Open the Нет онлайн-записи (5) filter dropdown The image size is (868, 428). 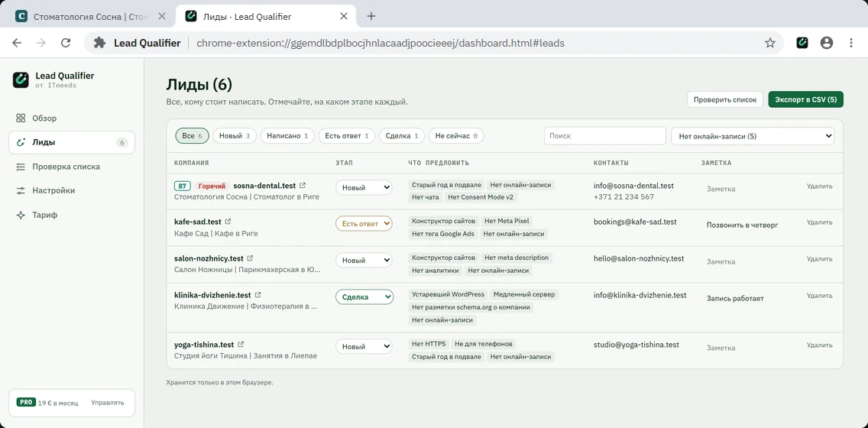(753, 135)
